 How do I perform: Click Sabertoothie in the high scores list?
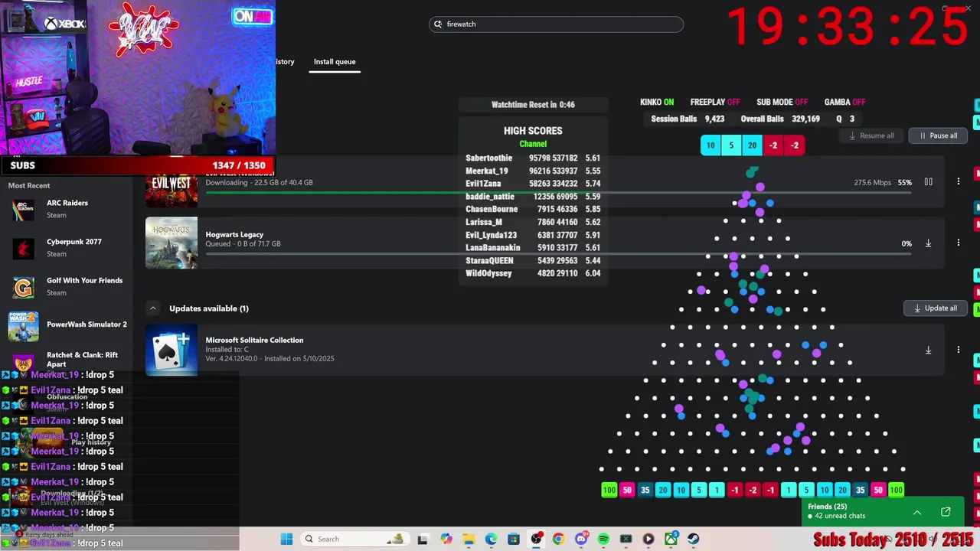tap(488, 158)
